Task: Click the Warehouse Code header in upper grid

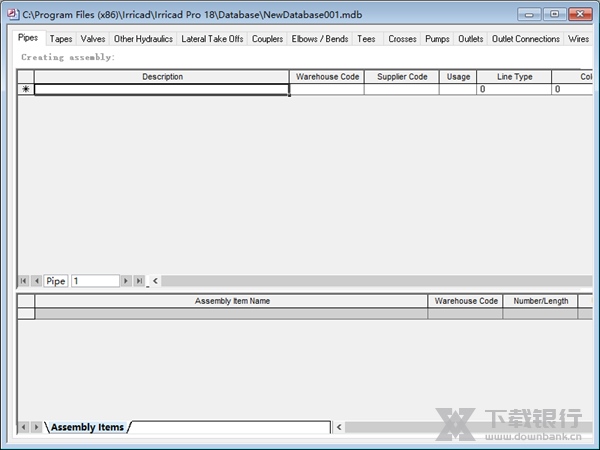Action: 327,77
